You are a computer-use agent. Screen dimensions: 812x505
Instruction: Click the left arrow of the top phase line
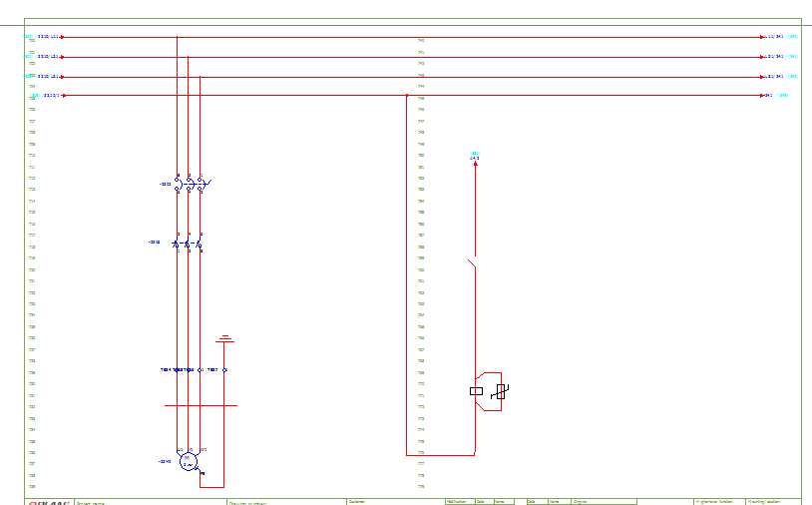click(x=62, y=37)
